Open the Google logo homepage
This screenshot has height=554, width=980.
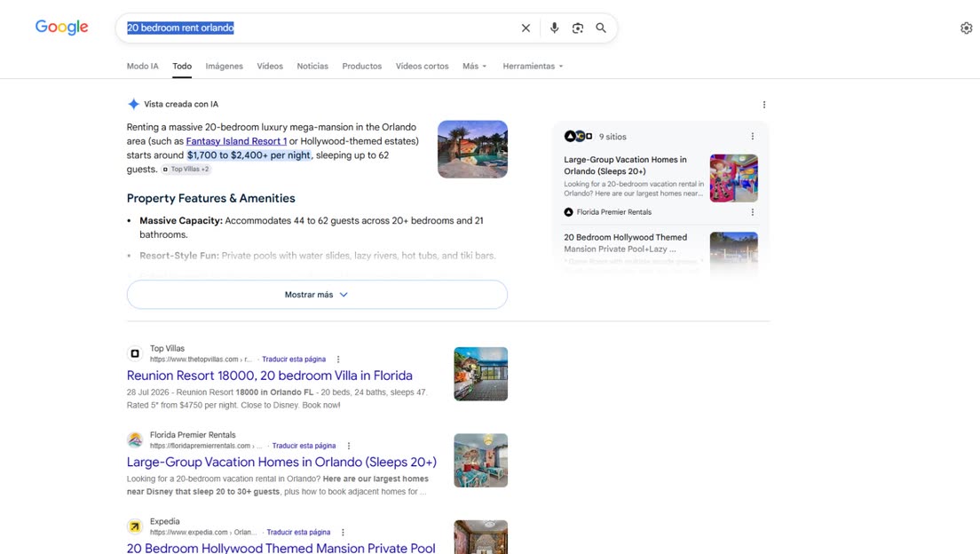(x=61, y=27)
